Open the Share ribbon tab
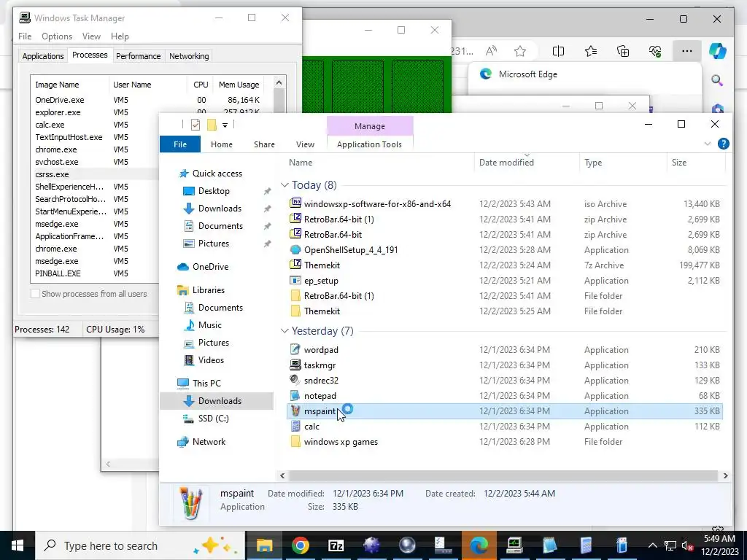747x560 pixels. tap(264, 144)
